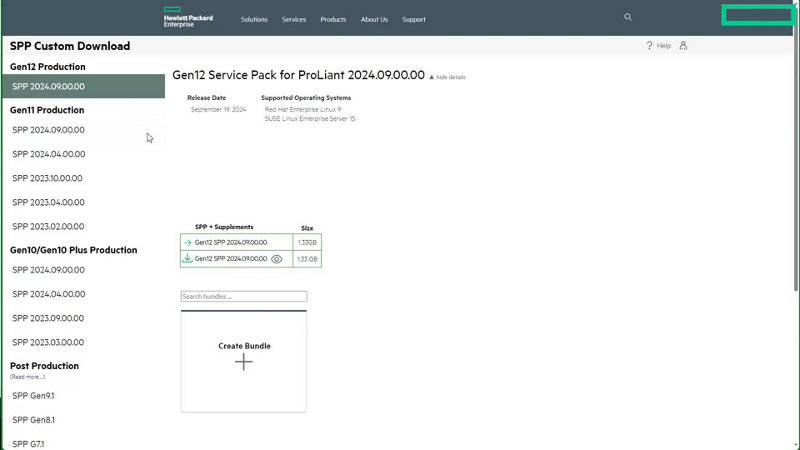
Task: Open the search magnifier in header
Action: (x=628, y=17)
